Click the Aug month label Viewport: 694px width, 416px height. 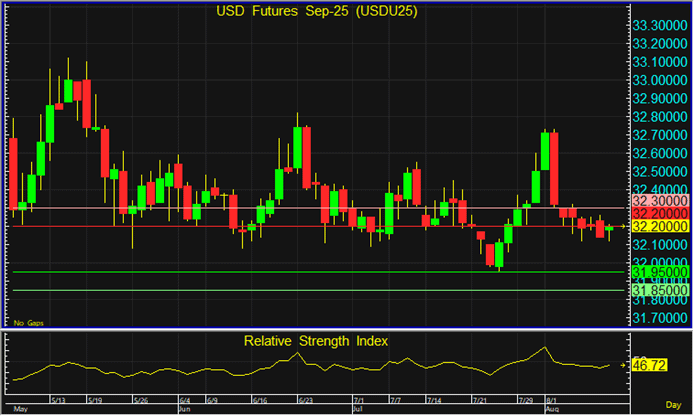pyautogui.click(x=553, y=410)
